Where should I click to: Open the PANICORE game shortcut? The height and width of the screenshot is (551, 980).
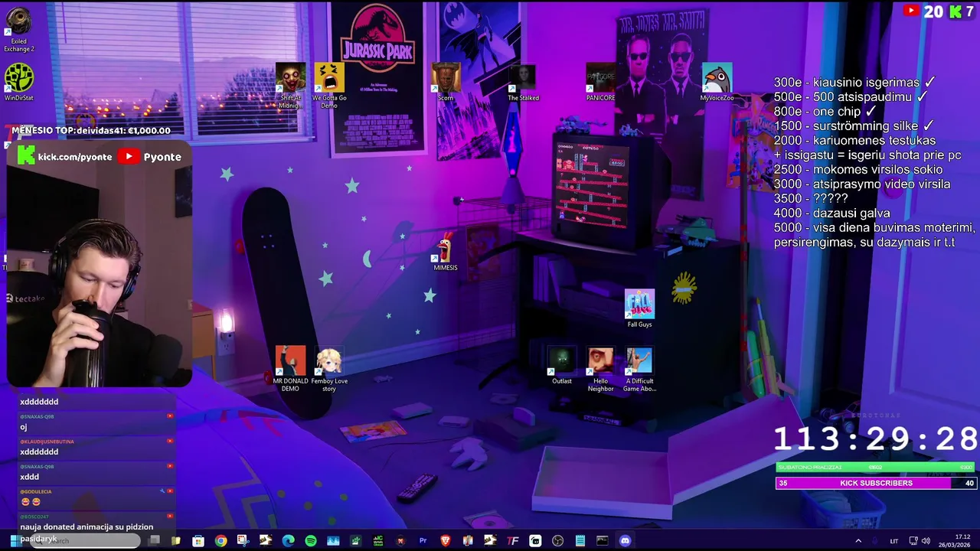(600, 82)
